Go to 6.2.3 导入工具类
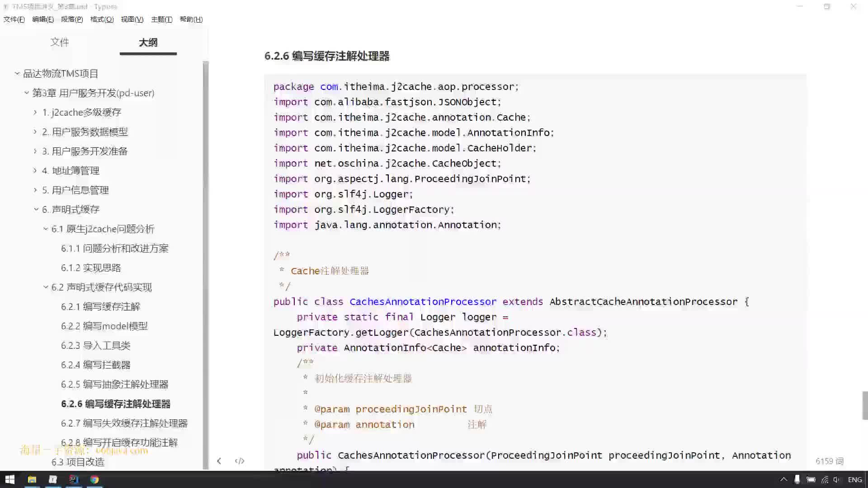 (x=95, y=345)
